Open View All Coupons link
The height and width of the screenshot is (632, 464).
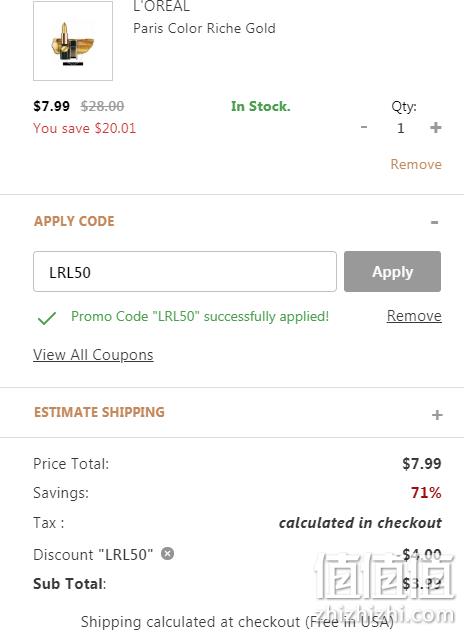point(93,355)
